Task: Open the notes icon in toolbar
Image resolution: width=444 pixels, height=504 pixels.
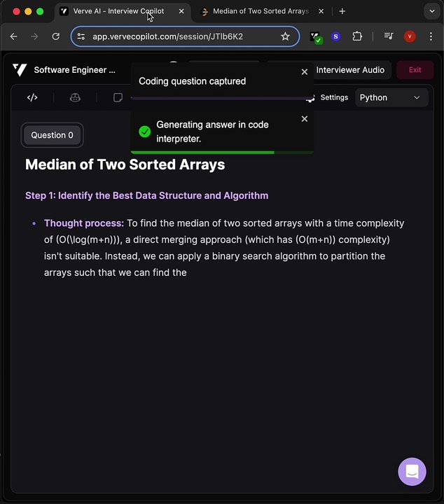Action: tap(118, 97)
